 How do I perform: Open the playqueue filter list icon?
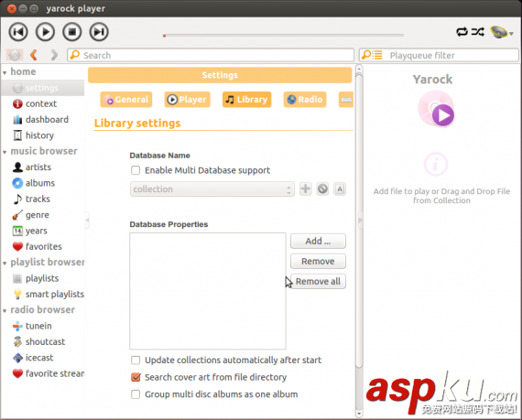tap(372, 55)
